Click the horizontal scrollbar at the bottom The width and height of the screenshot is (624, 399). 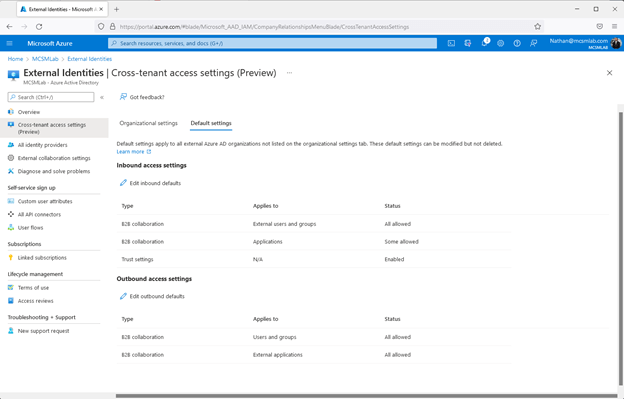coord(366,396)
